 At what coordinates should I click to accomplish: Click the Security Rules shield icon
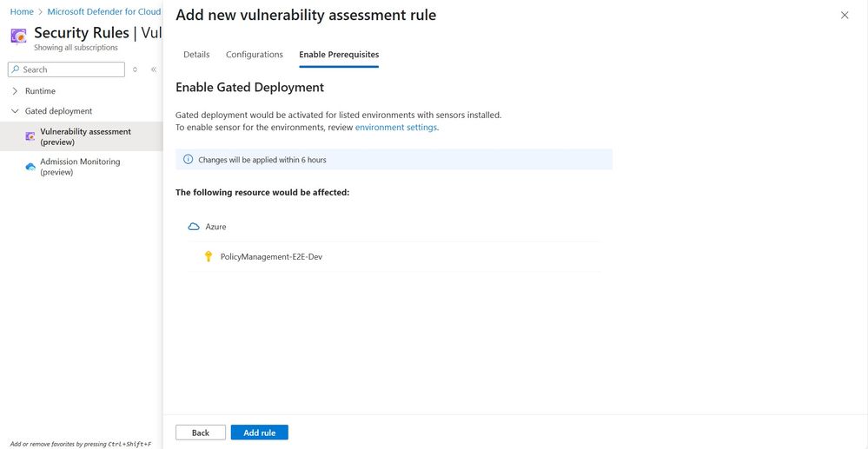click(x=18, y=36)
